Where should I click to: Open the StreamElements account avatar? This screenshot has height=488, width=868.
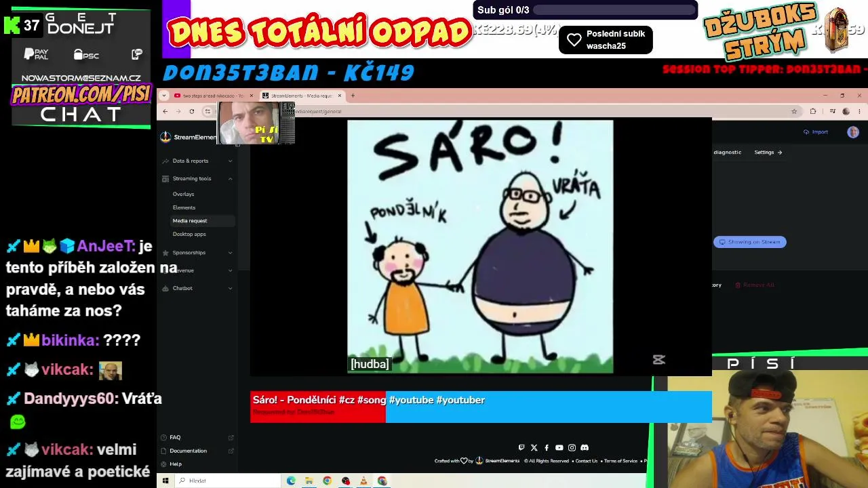(853, 132)
